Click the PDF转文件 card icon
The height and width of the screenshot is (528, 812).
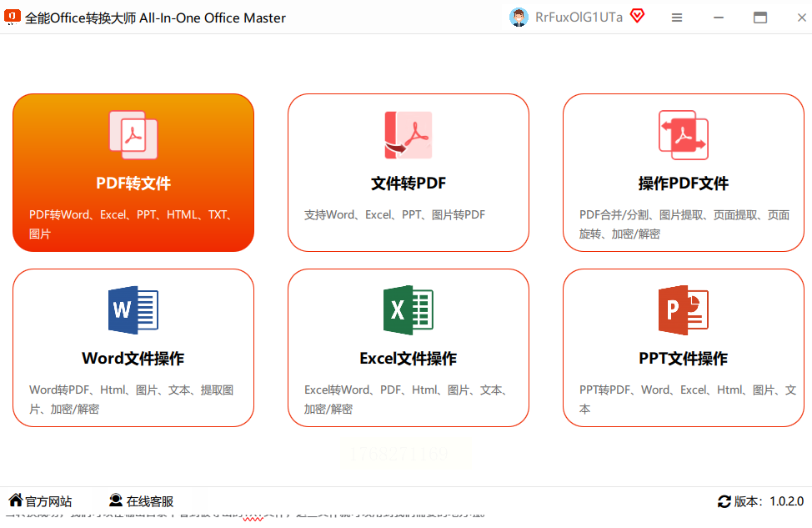click(133, 135)
